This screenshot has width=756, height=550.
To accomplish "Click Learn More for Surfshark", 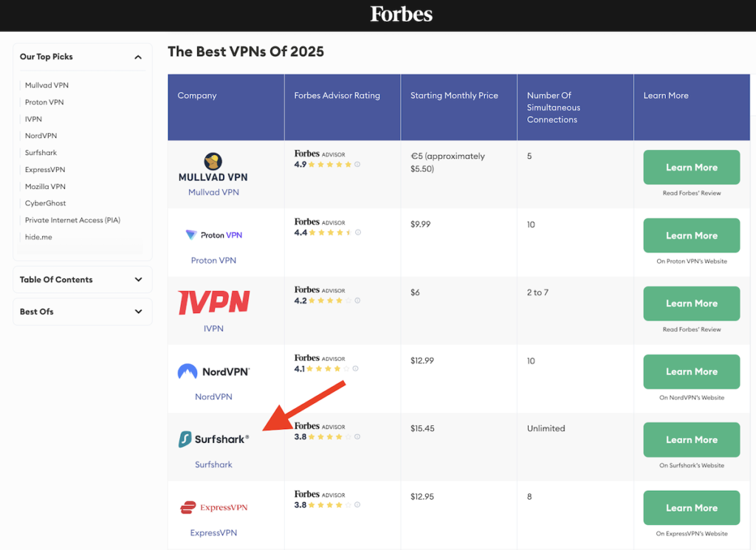I will pos(691,439).
